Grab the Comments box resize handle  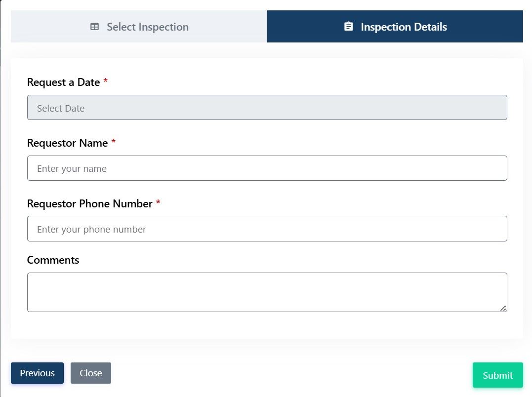(503, 308)
